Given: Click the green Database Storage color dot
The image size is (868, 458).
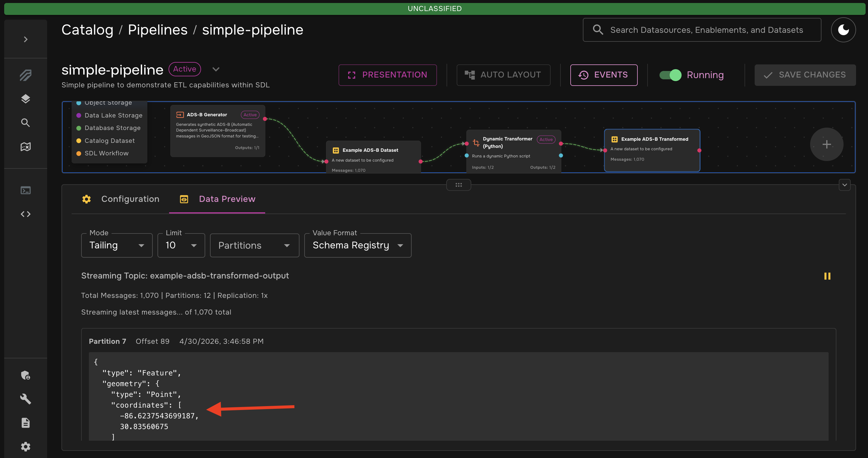Looking at the screenshot, I should (x=79, y=128).
